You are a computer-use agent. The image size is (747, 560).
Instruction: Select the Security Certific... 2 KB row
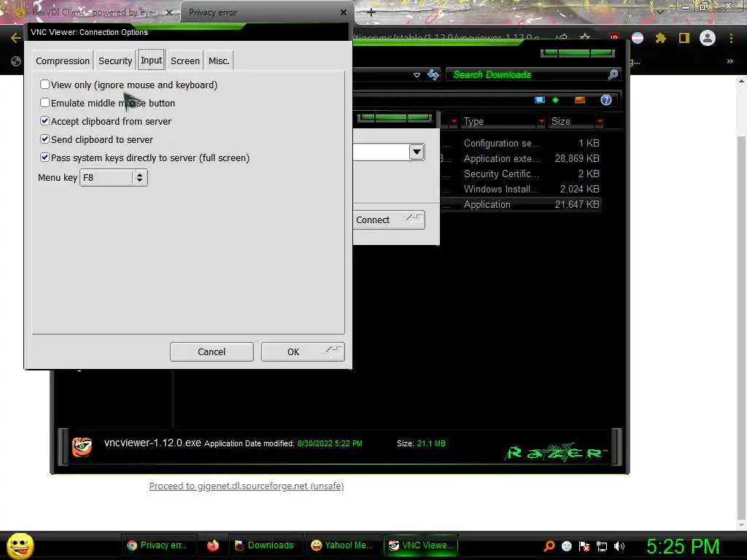click(521, 174)
